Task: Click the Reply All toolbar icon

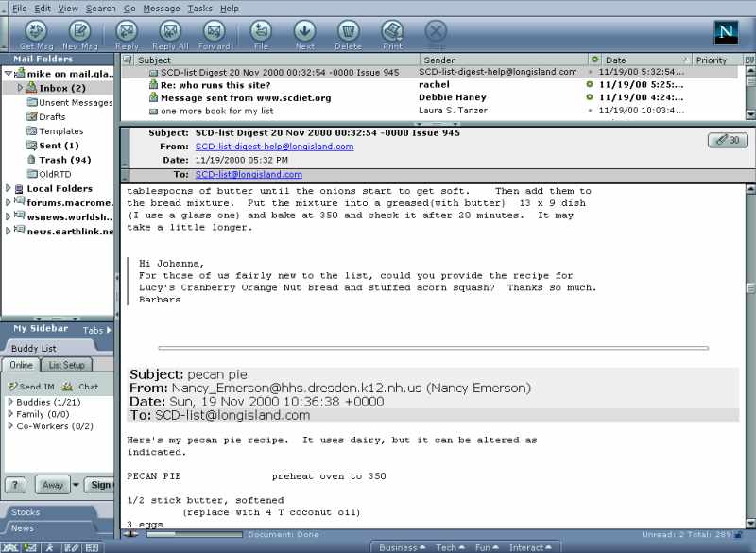Action: click(170, 35)
